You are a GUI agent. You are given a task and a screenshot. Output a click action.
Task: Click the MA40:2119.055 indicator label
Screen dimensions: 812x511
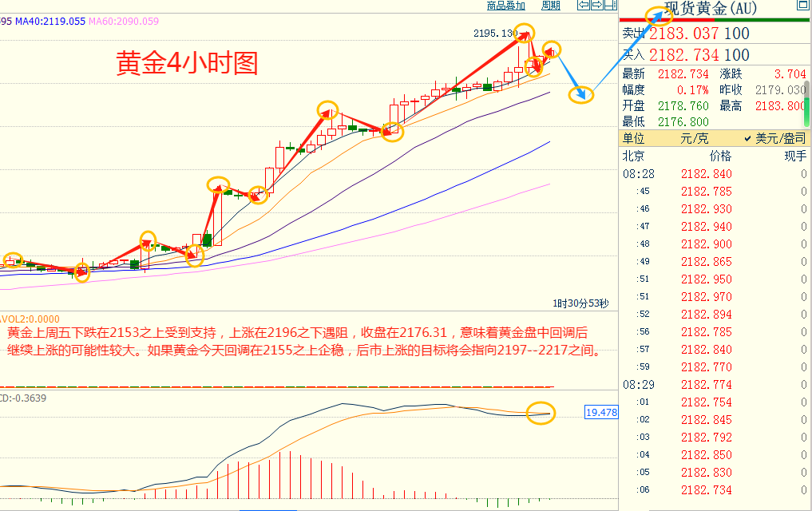[x=50, y=22]
